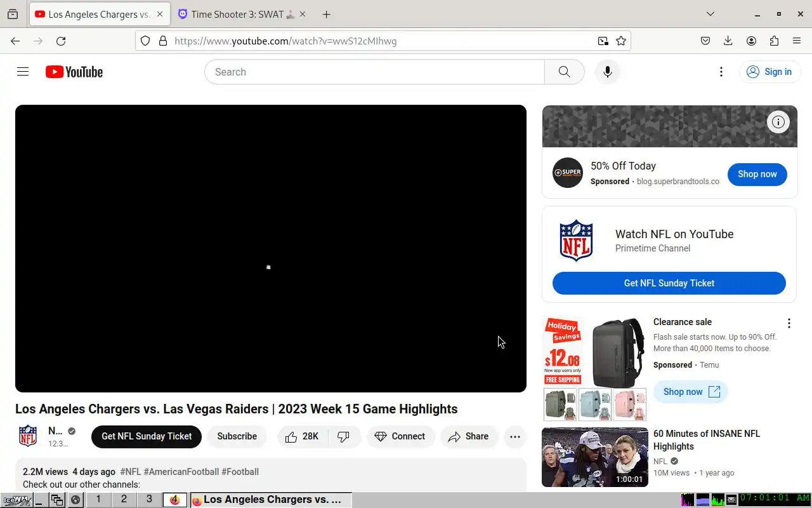The width and height of the screenshot is (812, 508).
Task: Subscribe to the NFL channel
Action: click(x=237, y=436)
